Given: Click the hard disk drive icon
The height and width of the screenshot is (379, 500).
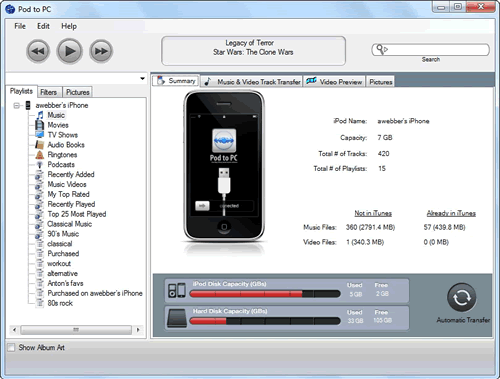Looking at the screenshot, I should 177,318.
